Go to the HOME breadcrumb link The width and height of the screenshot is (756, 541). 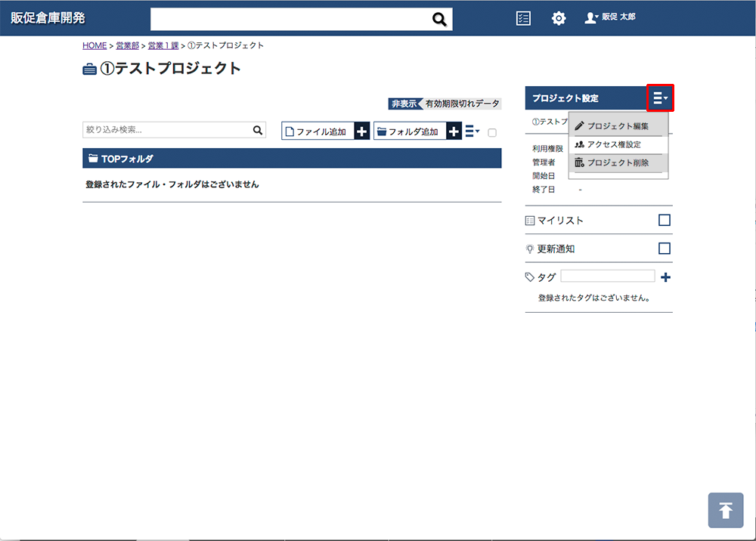coord(94,45)
